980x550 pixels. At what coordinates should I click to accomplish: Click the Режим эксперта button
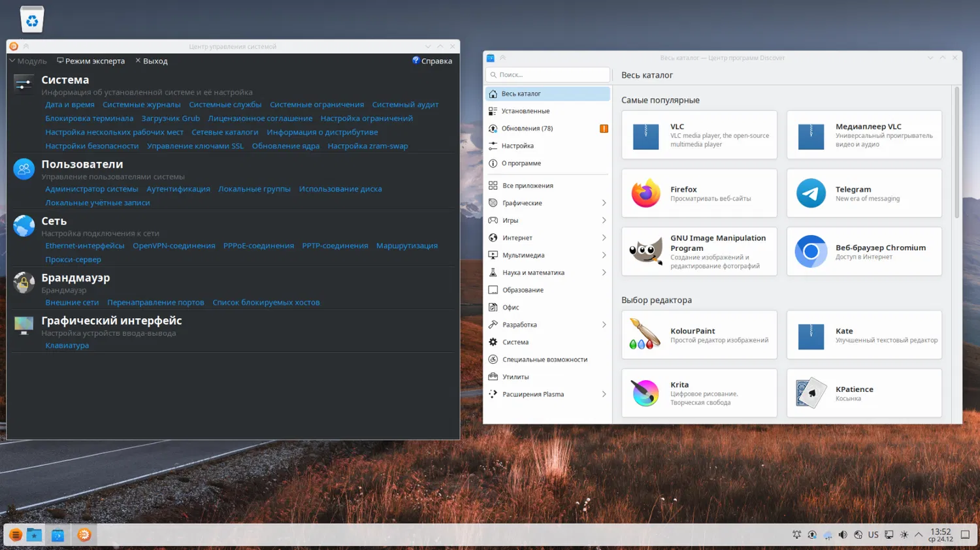tap(91, 61)
